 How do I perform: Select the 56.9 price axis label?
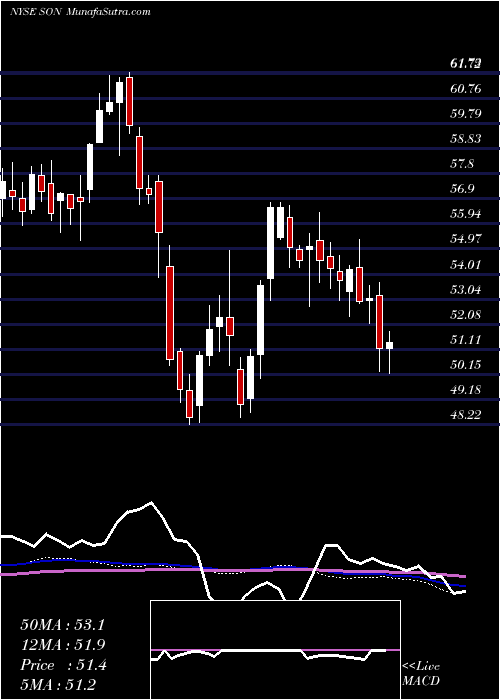(x=462, y=189)
